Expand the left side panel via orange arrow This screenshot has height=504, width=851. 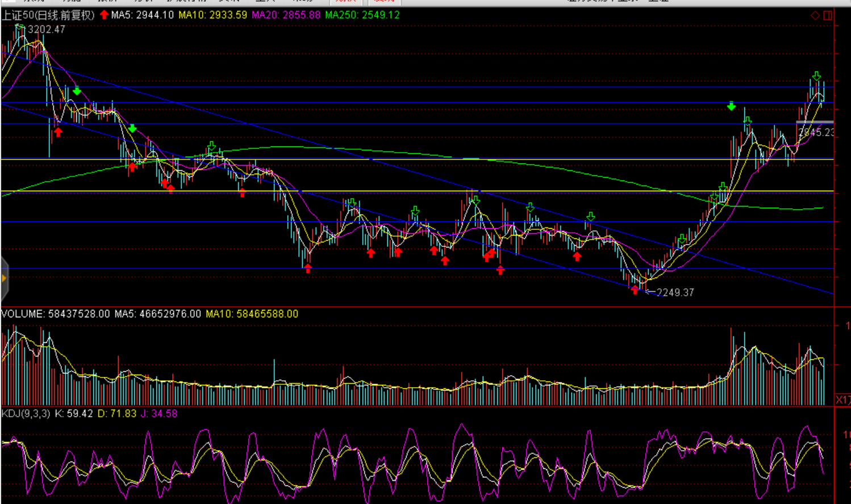click(x=4, y=278)
